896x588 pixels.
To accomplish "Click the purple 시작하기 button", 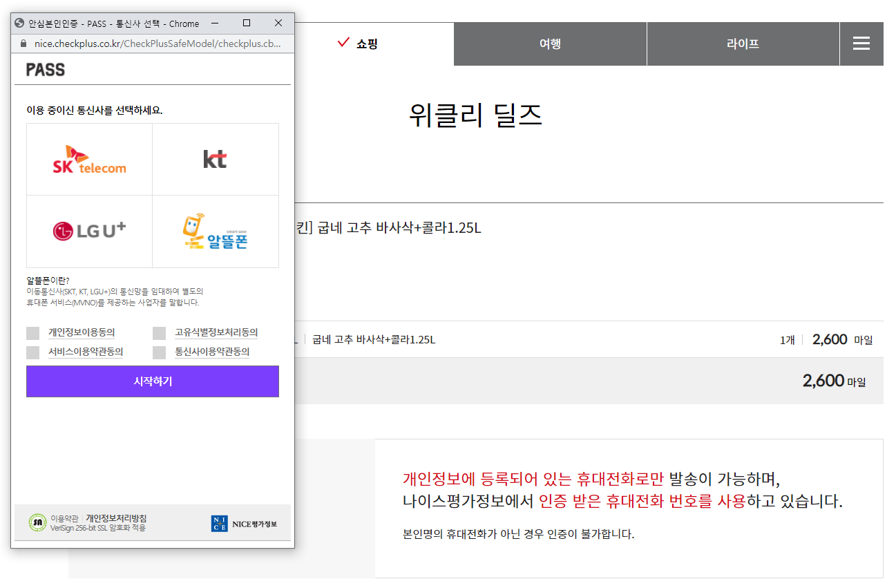I will (x=153, y=381).
